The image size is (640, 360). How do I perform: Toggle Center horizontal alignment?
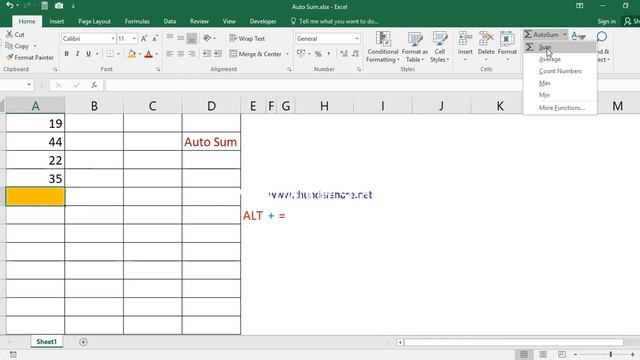pyautogui.click(x=180, y=54)
